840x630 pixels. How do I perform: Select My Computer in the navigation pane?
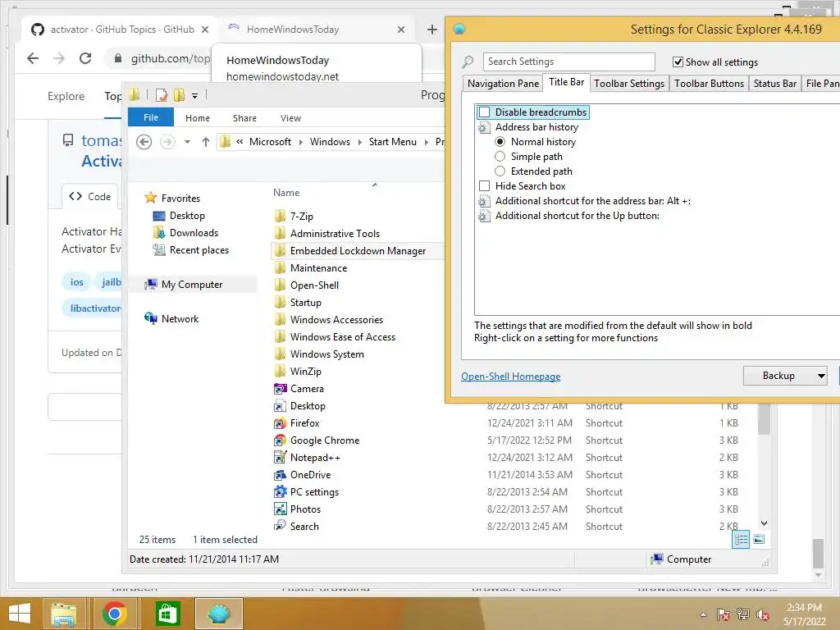[x=192, y=285]
